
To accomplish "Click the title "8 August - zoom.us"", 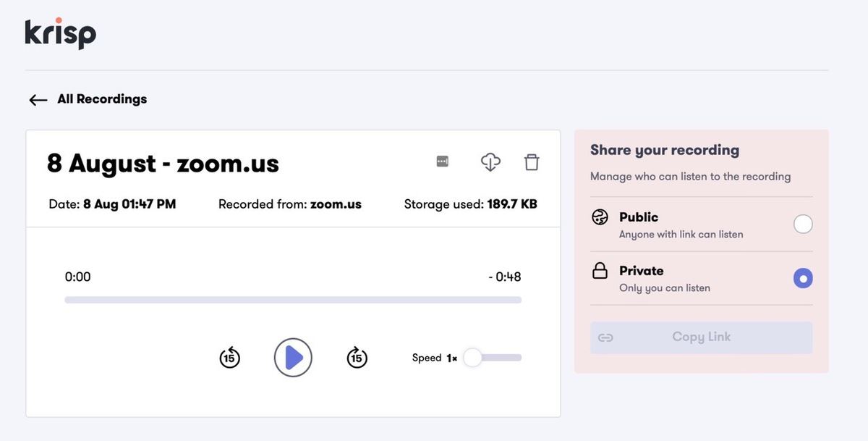I will pyautogui.click(x=163, y=163).
